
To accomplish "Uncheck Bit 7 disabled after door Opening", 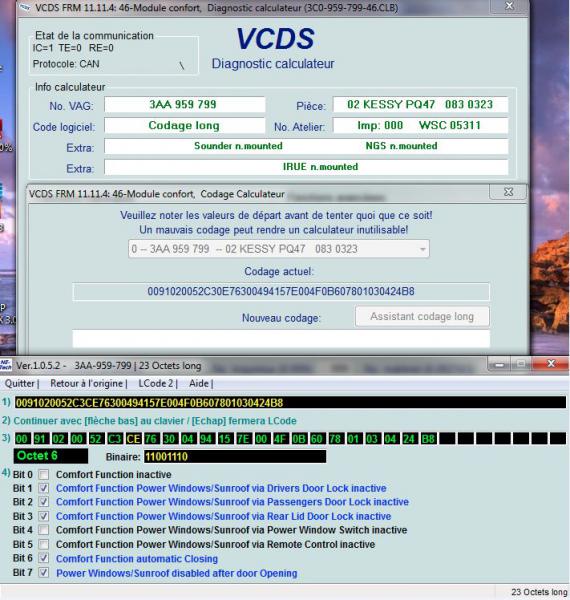I will point(44,572).
